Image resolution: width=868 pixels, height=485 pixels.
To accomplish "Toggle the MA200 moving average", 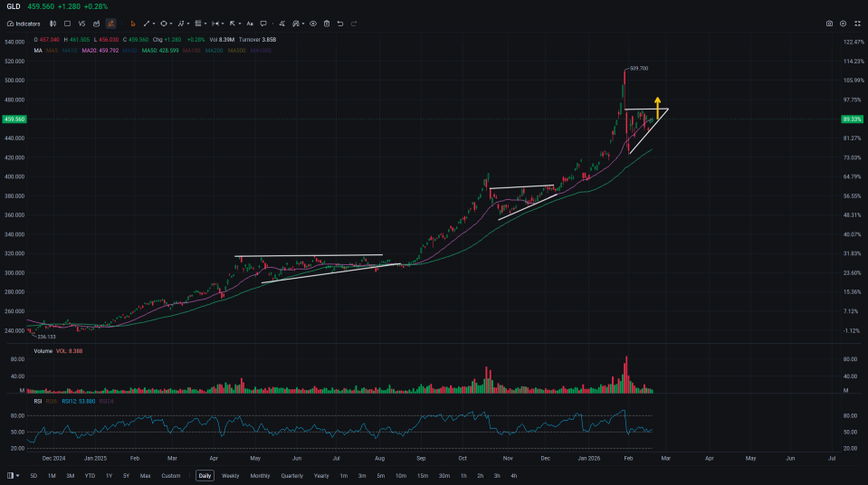I will tap(215, 51).
